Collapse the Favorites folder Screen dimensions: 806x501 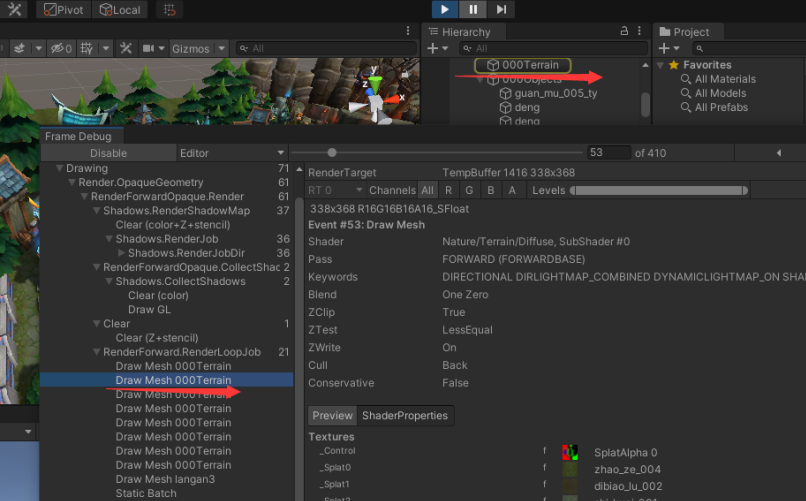tap(660, 65)
